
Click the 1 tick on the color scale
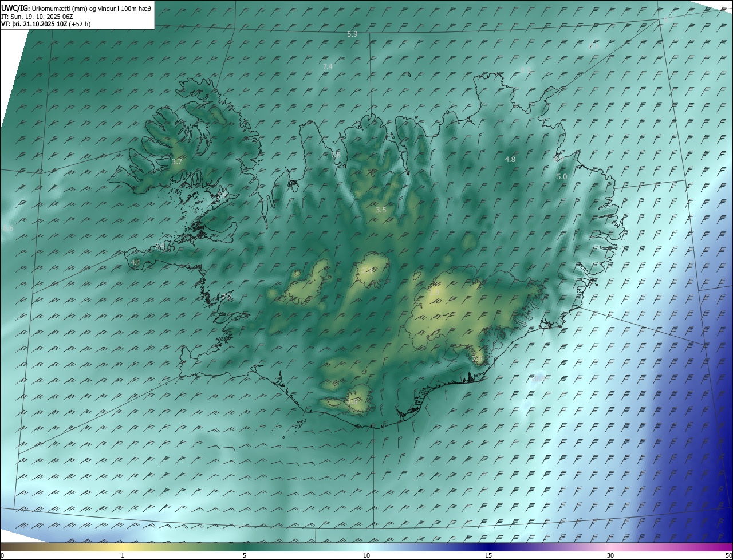(x=123, y=555)
